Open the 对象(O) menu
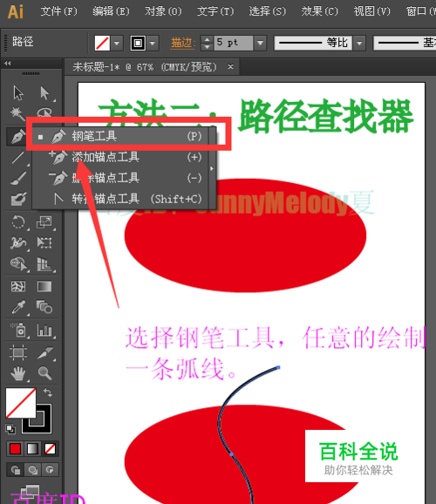The height and width of the screenshot is (504, 436). coord(163,11)
